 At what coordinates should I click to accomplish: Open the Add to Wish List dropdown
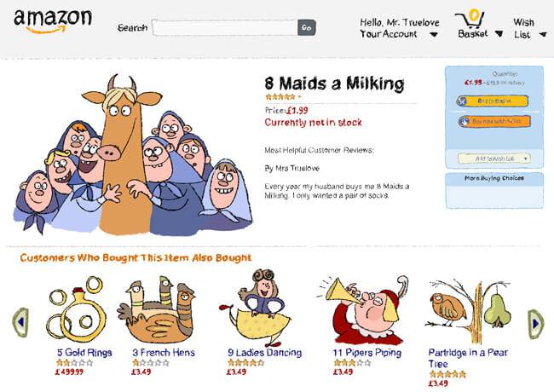tap(494, 159)
